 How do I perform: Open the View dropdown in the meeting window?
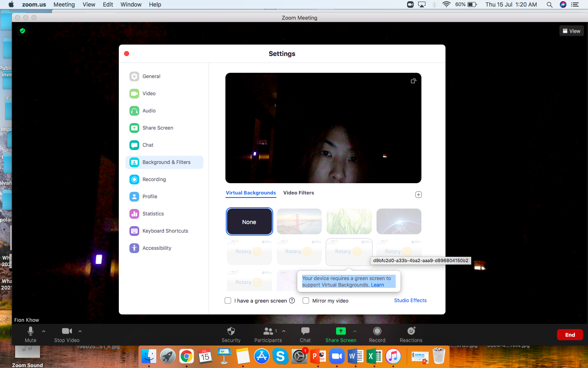click(x=572, y=31)
